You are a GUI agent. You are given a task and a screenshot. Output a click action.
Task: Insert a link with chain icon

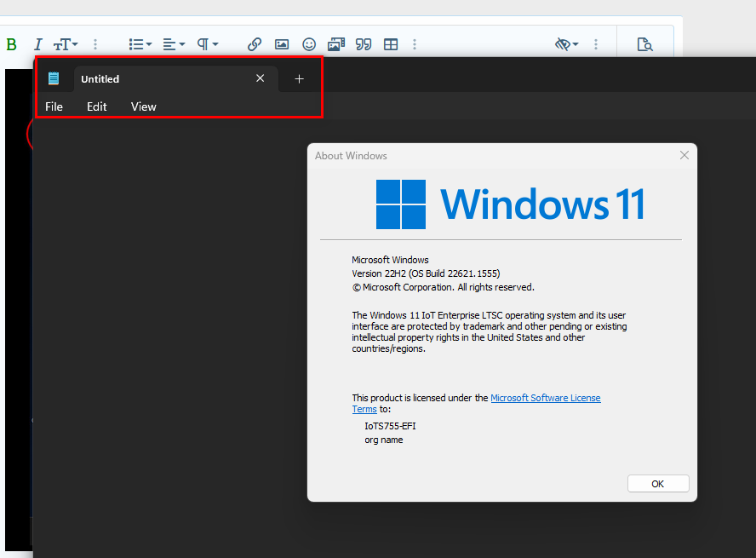(x=254, y=44)
